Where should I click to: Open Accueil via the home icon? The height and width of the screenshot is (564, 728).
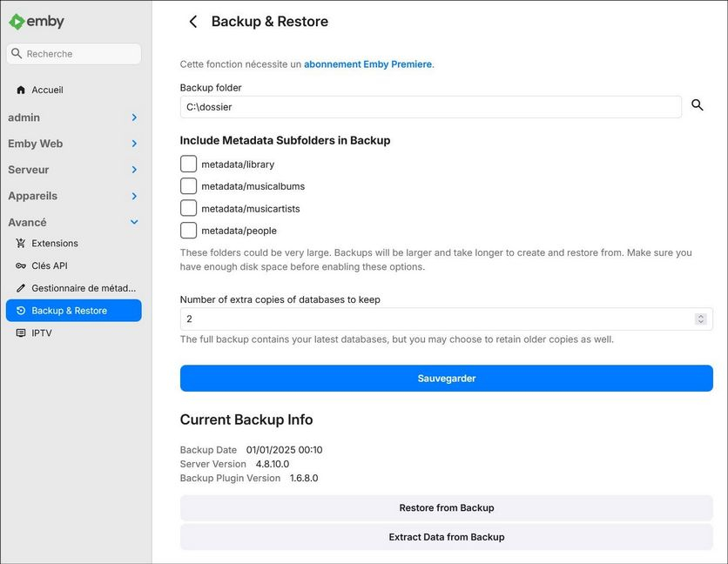[x=21, y=90]
